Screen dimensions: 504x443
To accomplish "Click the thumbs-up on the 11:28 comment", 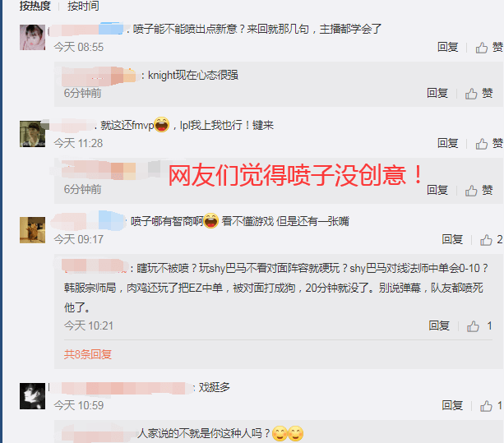I will pyautogui.click(x=489, y=144).
